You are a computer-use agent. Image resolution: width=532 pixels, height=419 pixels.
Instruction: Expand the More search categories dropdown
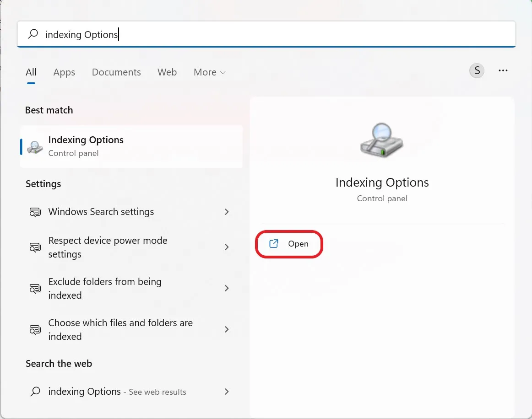pyautogui.click(x=209, y=72)
